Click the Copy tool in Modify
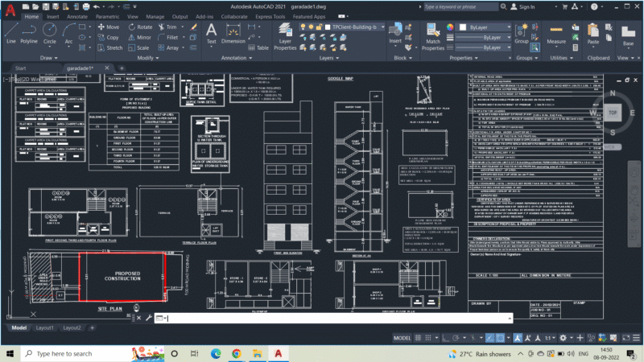 tap(108, 37)
